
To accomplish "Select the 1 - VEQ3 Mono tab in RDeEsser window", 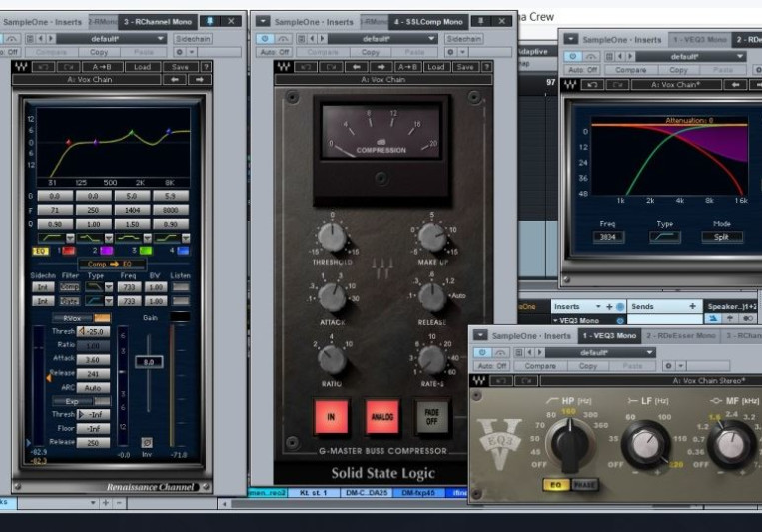I will coord(700,39).
